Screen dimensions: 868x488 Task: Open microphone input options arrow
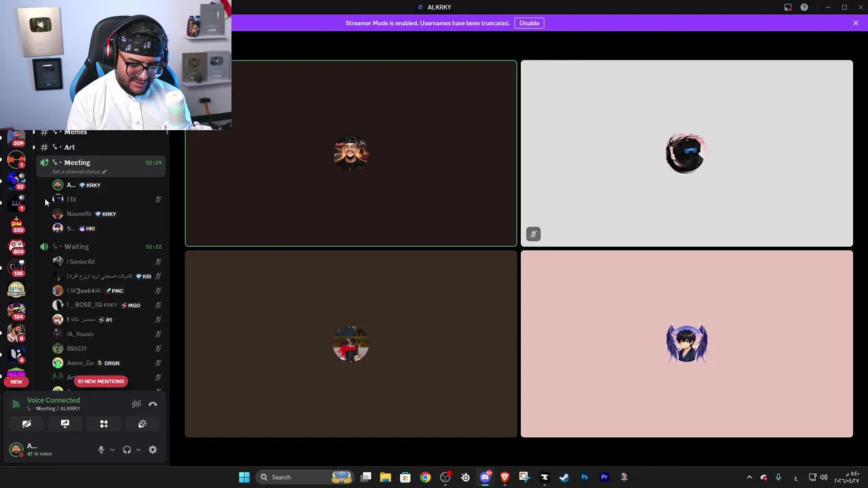113,449
